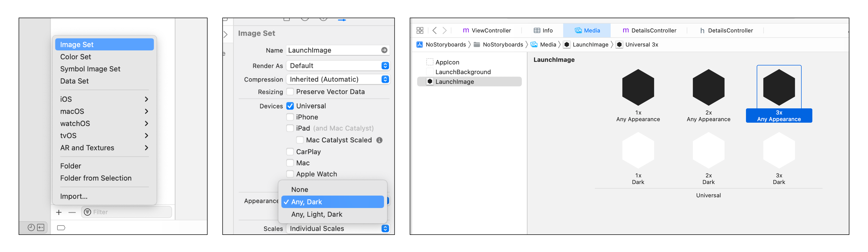Choose Color Set in the menu
This screenshot has width=868, height=252.
click(x=104, y=57)
